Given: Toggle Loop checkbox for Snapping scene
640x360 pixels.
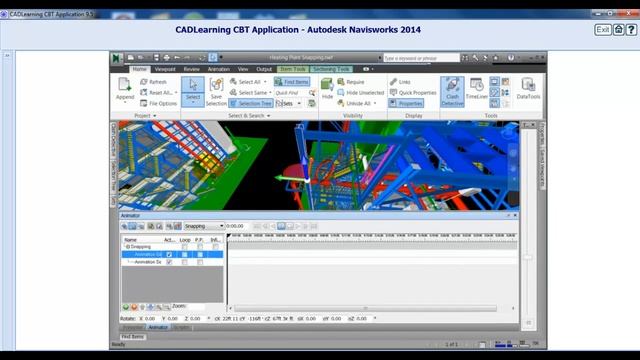Looking at the screenshot, I should coord(184,247).
